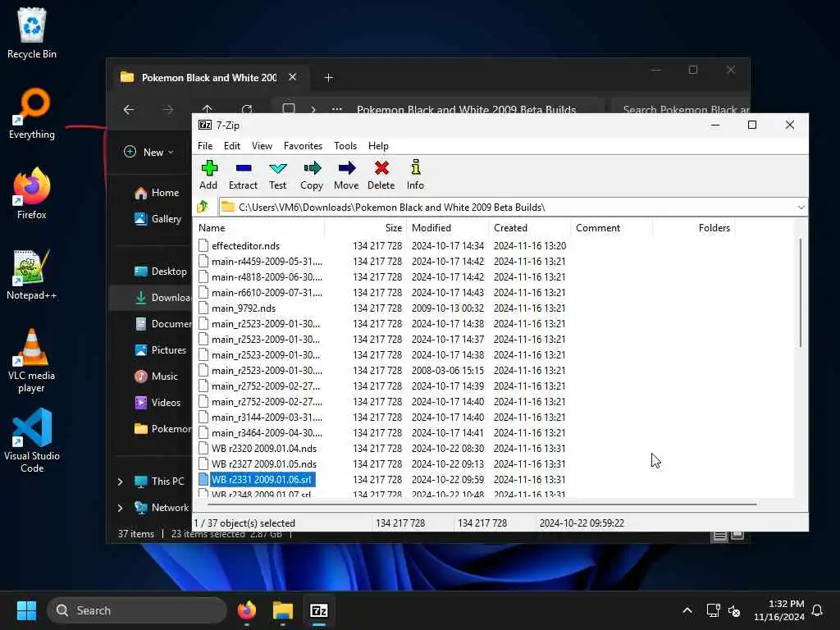Click the up arrow in File Explorer

pyautogui.click(x=208, y=109)
